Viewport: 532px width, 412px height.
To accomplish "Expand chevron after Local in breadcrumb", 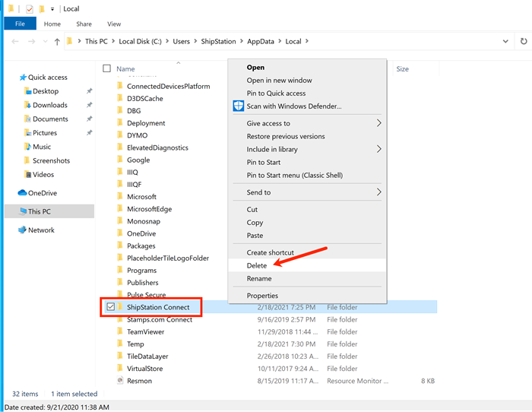I will tap(307, 41).
